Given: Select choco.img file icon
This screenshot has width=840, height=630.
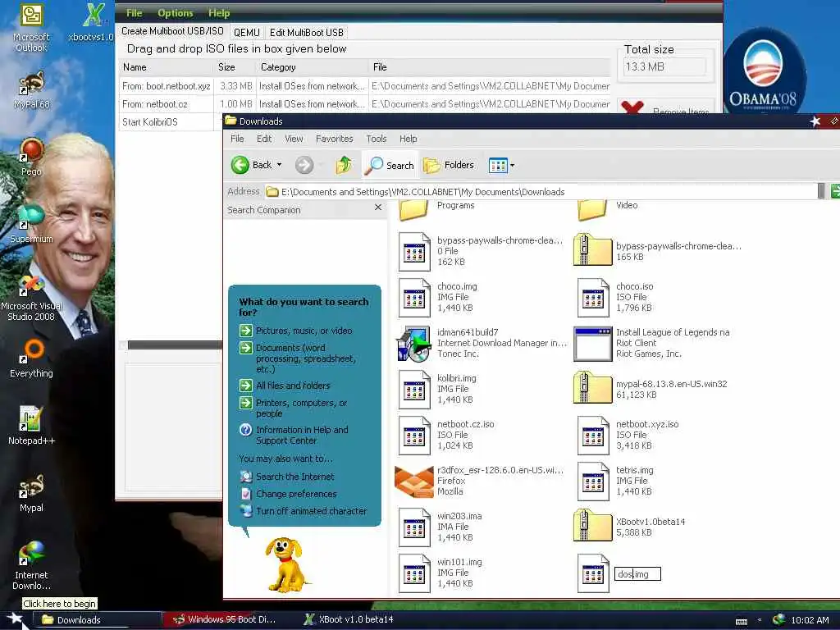Looking at the screenshot, I should [x=414, y=297].
